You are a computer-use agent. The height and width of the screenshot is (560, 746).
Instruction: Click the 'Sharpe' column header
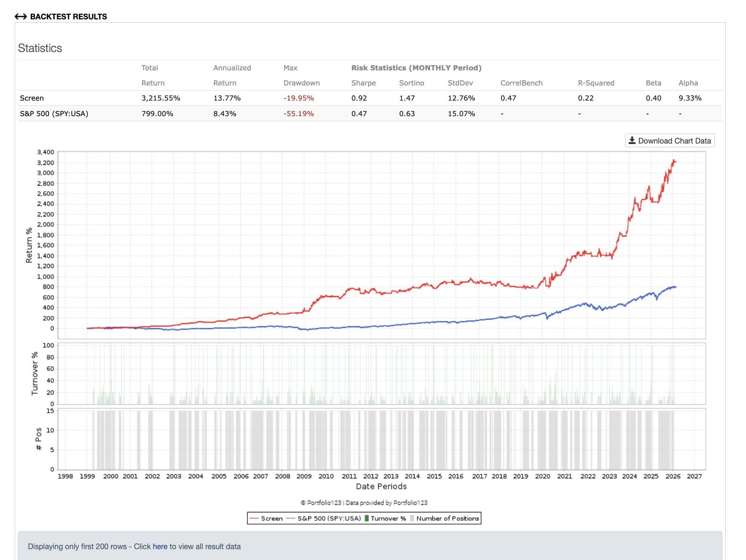tap(364, 83)
